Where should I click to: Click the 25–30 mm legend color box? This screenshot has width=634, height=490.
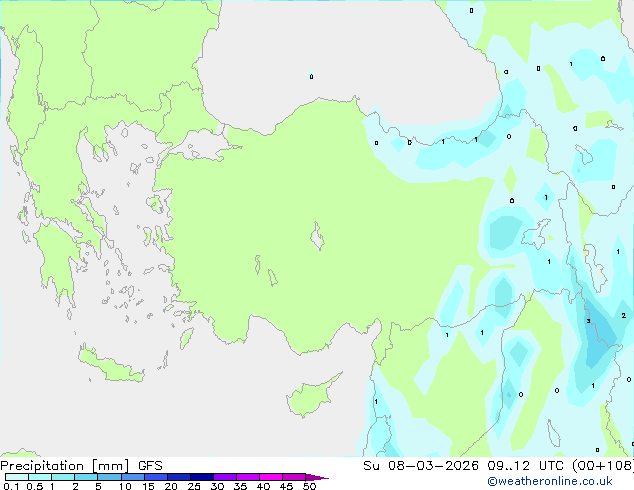(x=201, y=477)
